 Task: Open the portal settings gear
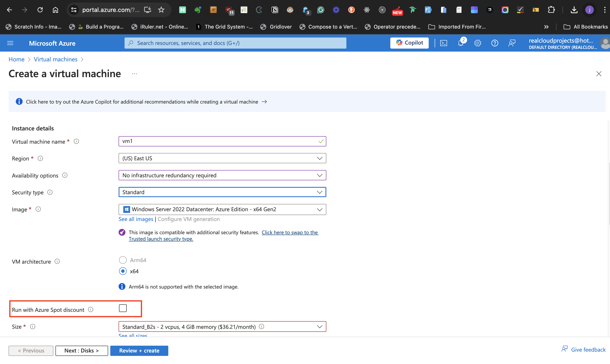pyautogui.click(x=478, y=43)
